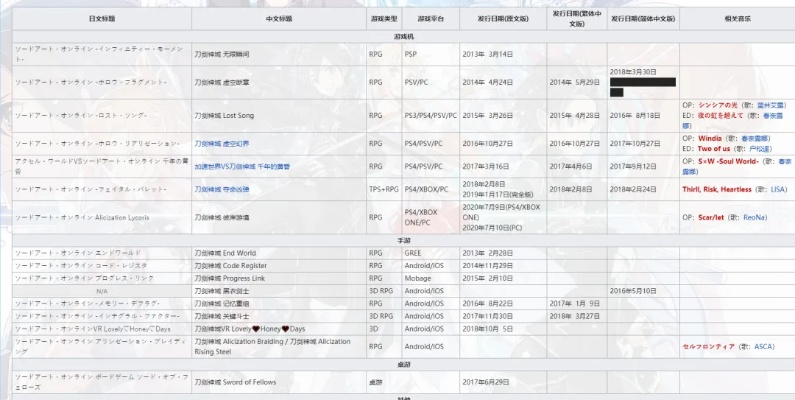Open the セルフロンティア song link
Image resolution: width=795 pixels, height=400 pixels.
coord(708,347)
